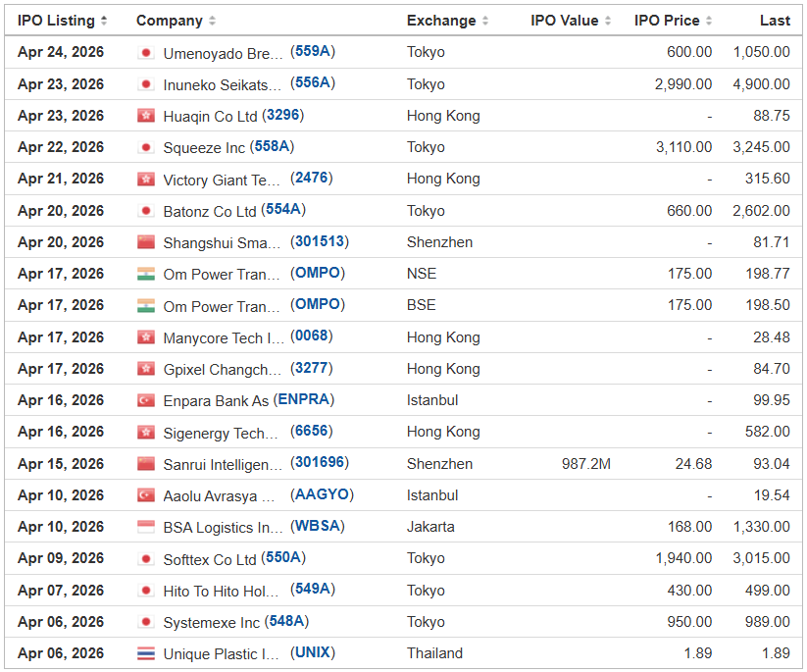Click Turkey flag beside Aaolu Avrasya

point(146,495)
